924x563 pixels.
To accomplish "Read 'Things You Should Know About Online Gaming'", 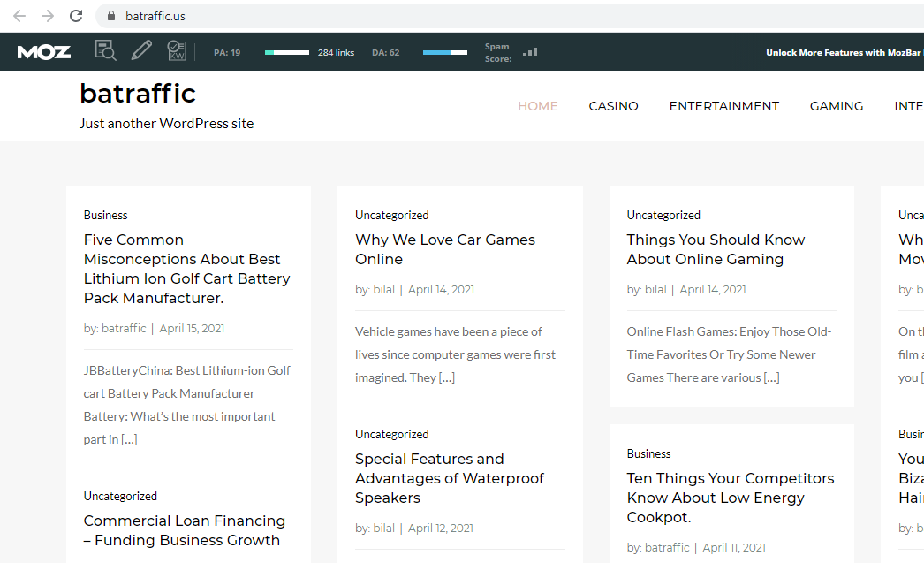I will click(716, 249).
